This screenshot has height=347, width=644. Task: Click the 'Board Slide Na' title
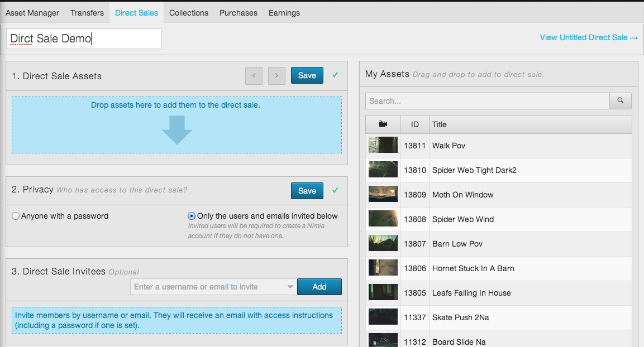pos(459,342)
